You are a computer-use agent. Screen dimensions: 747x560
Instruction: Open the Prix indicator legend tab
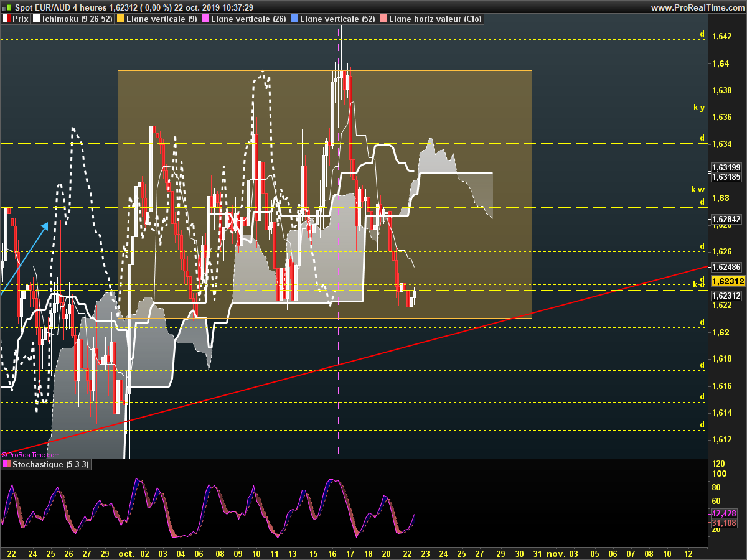tap(16, 19)
